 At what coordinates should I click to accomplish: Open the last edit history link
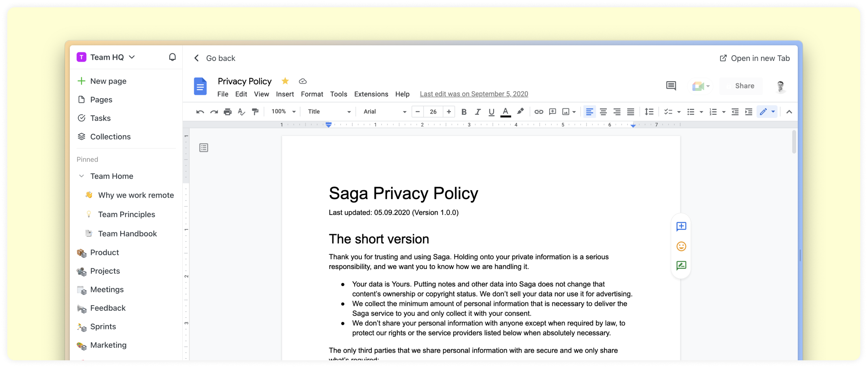click(x=474, y=94)
